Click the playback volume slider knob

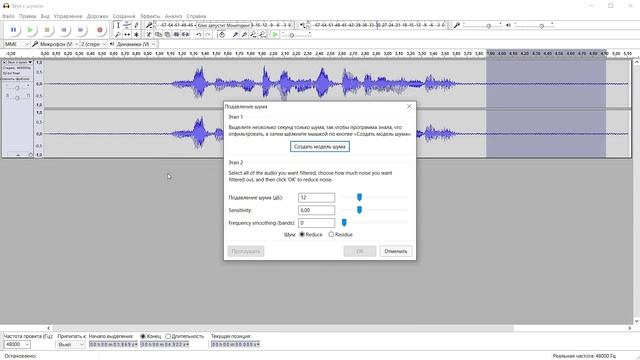541,26
